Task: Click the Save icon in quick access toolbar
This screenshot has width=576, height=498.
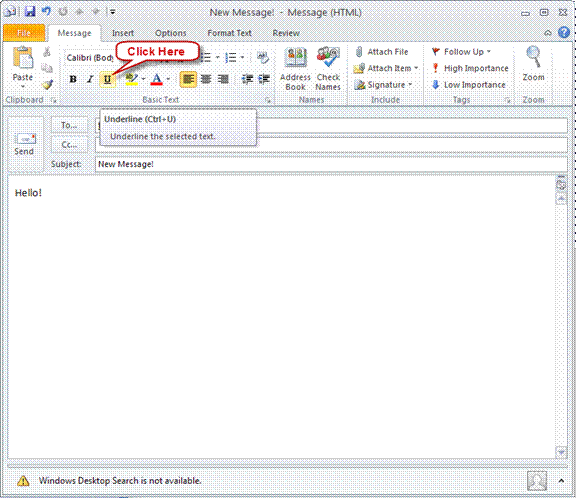Action: [30, 12]
